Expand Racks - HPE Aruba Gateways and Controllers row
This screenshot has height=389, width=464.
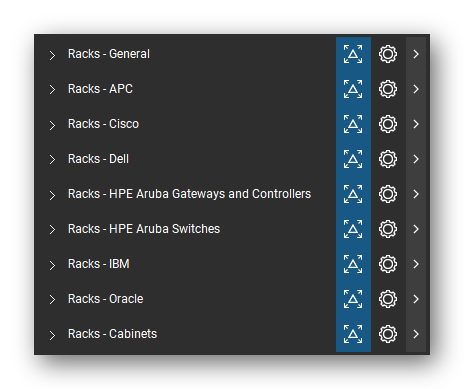click(52, 195)
